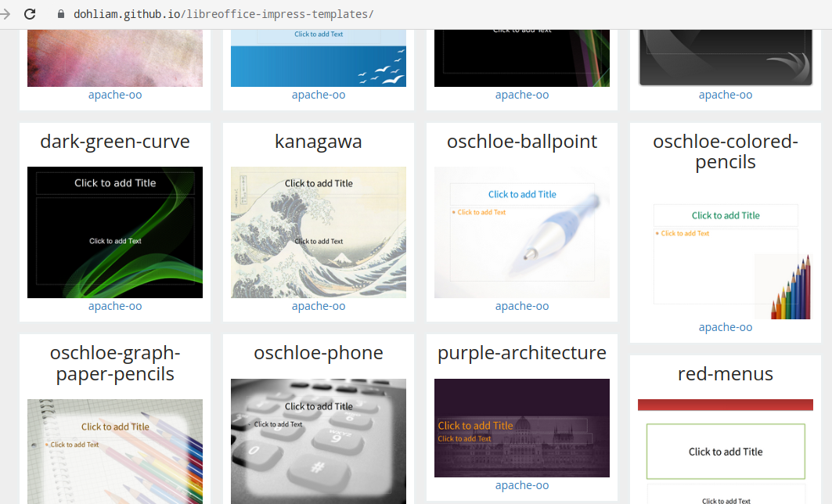Open the oschloe-graph-paper-pencils preview image
This screenshot has height=504, width=832.
coord(115,452)
